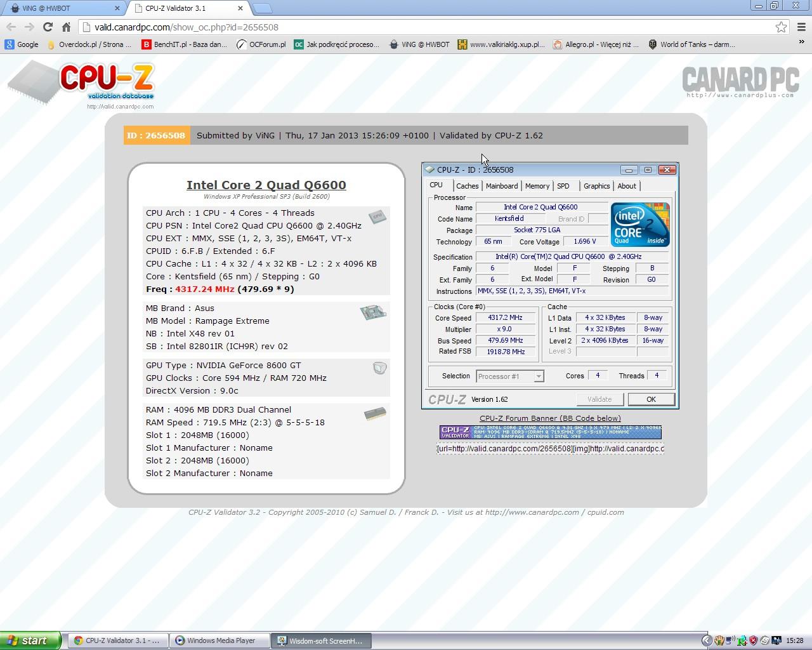Open the Allegro.pl bookmark
This screenshot has width=812, height=650.
point(596,44)
